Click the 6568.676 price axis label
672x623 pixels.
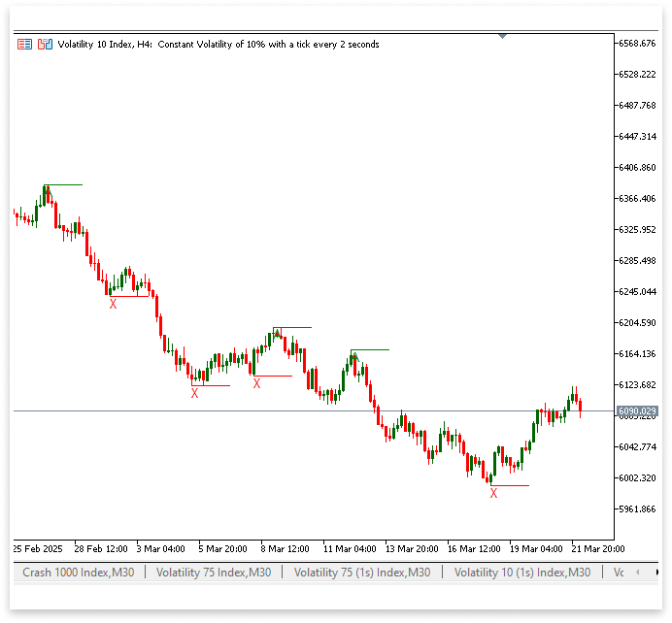click(x=637, y=44)
